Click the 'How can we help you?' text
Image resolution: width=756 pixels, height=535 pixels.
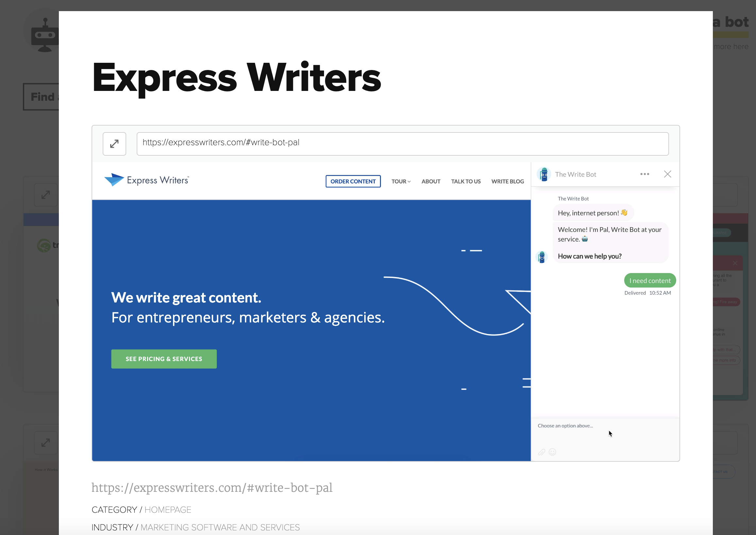(x=589, y=256)
